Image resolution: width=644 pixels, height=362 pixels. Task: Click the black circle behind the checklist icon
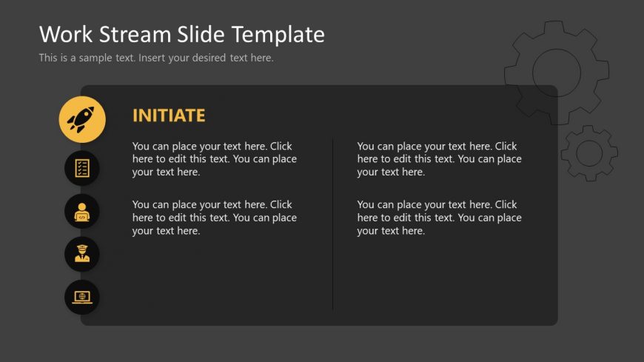[82, 168]
